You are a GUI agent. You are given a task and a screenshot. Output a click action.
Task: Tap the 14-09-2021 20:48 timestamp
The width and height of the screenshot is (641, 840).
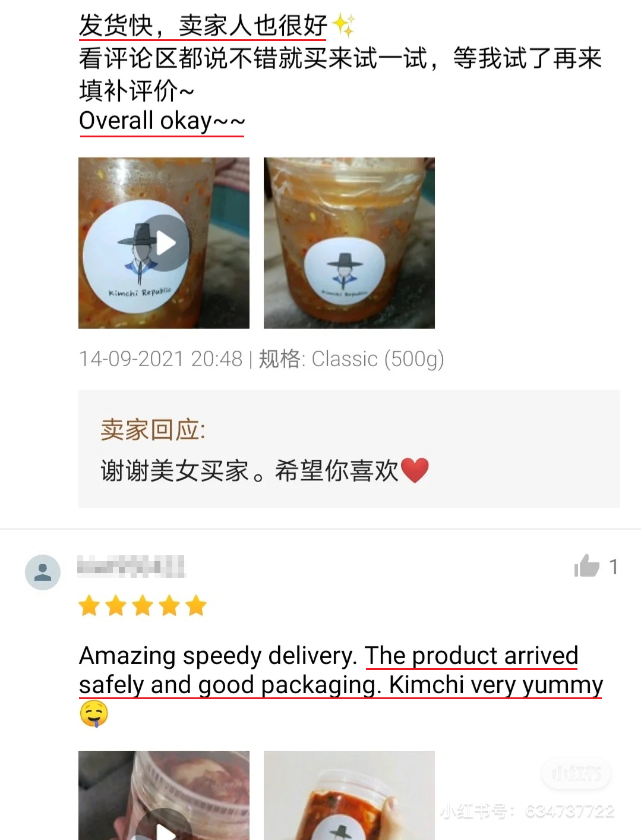[161, 359]
